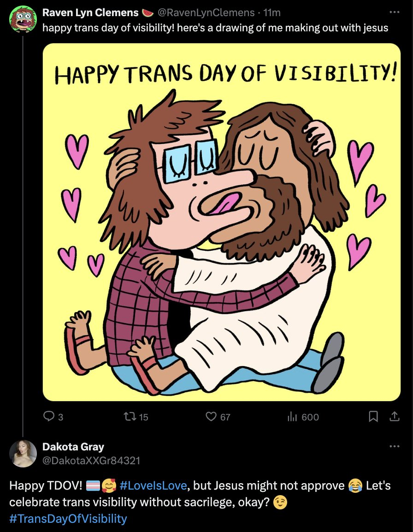Open Raven Lyn Clemens' profile avatar
The height and width of the screenshot is (532, 413).
[23, 19]
